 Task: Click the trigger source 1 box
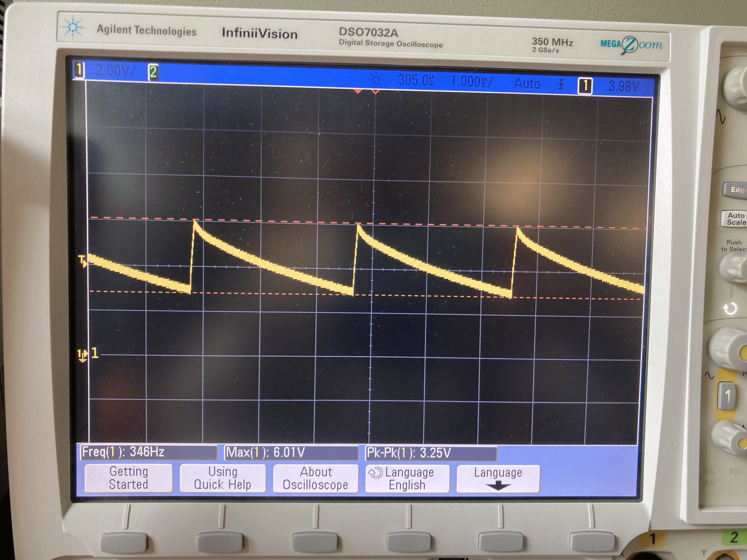(x=585, y=86)
